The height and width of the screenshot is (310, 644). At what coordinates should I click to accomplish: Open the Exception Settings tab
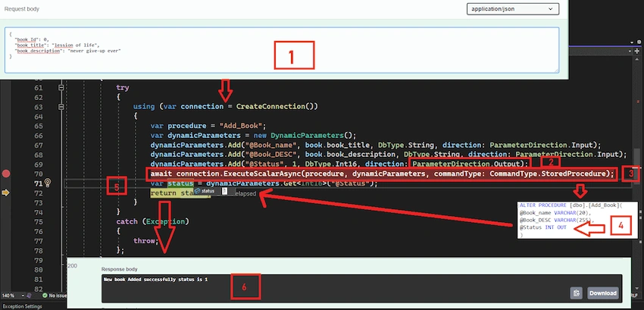(x=22, y=306)
